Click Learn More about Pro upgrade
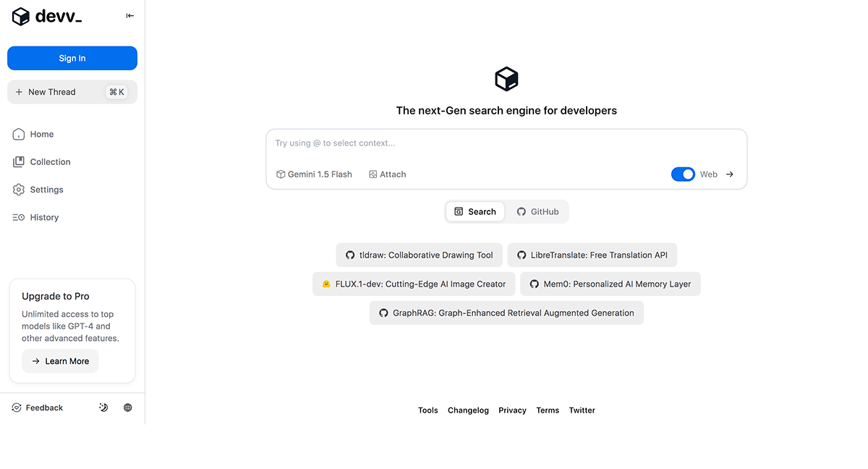The image size is (868, 469). coord(60,361)
